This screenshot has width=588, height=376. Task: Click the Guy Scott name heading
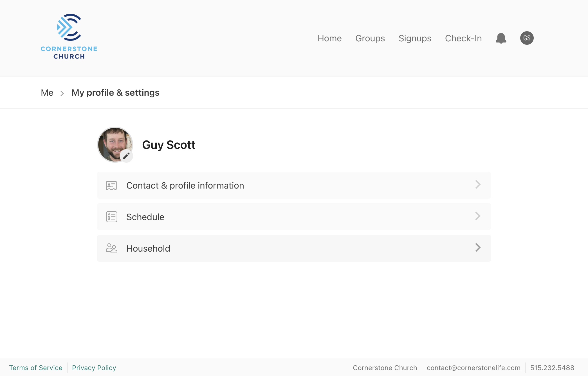169,145
